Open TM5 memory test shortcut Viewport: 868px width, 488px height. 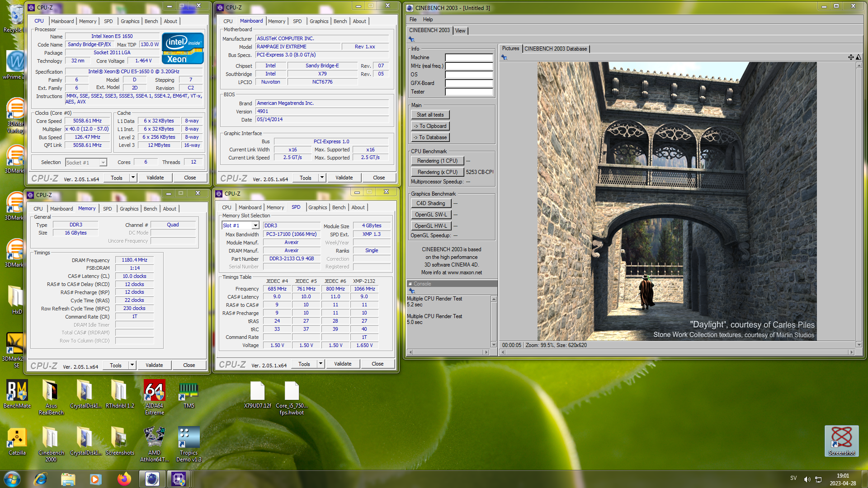click(189, 394)
